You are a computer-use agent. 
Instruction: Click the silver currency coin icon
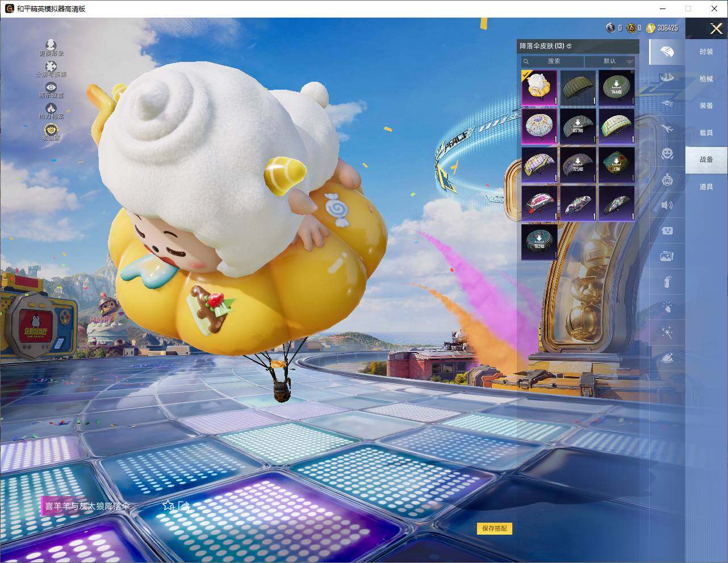[x=610, y=28]
